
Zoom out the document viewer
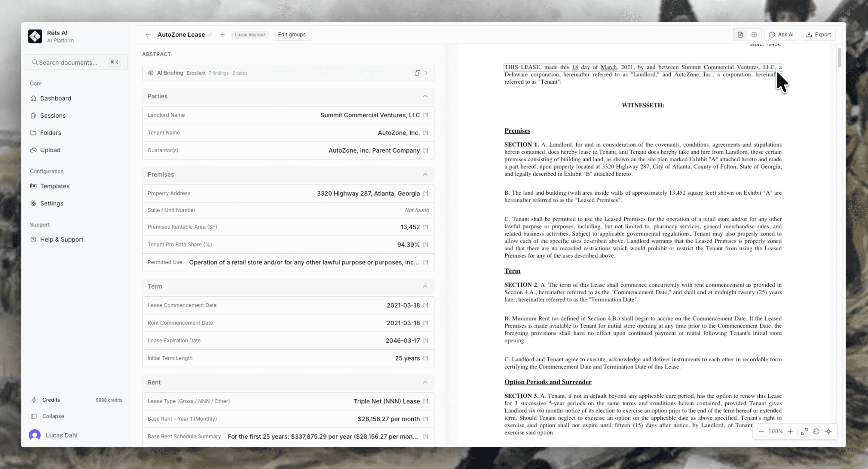coord(761,432)
